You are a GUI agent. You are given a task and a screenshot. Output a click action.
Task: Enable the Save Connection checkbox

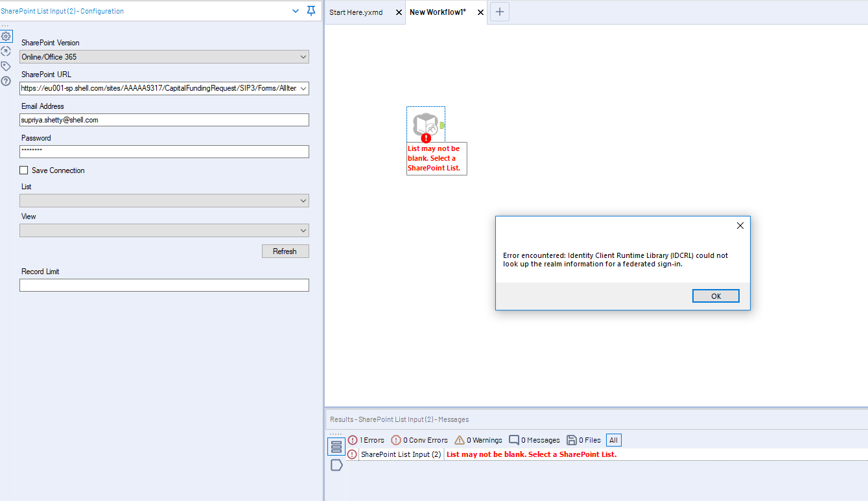coord(24,170)
